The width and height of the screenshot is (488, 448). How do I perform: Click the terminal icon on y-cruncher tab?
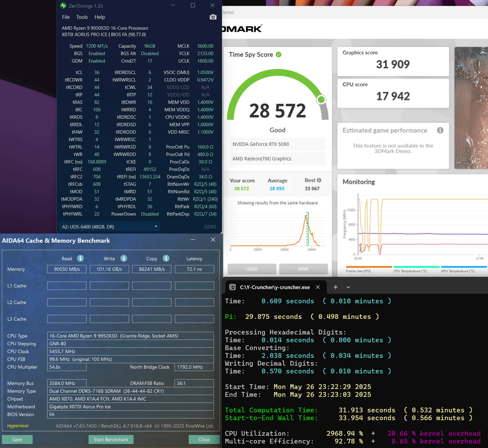click(x=232, y=287)
